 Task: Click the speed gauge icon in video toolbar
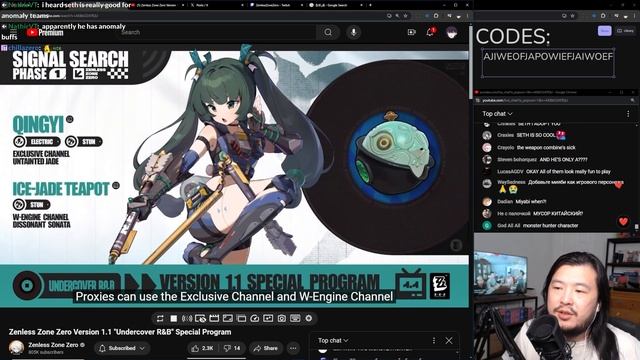tap(255, 318)
